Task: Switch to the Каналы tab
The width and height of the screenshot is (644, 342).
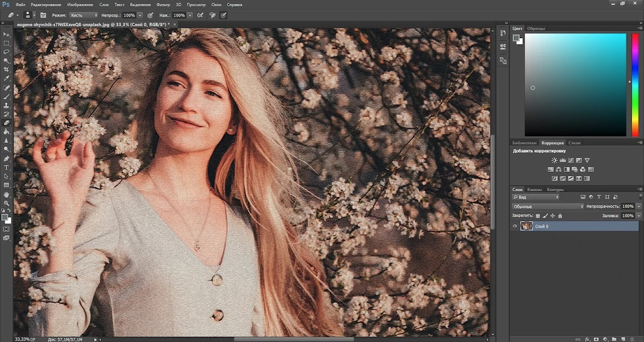Action: [x=536, y=189]
